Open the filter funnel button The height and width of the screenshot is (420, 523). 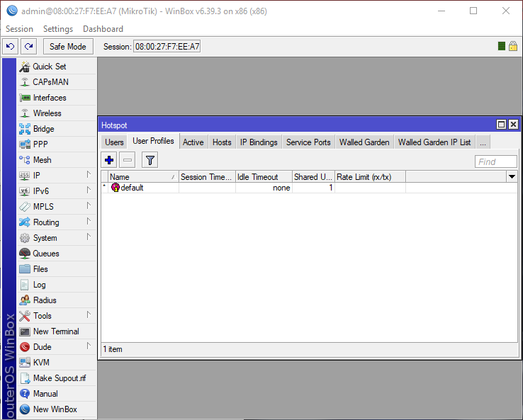click(150, 160)
